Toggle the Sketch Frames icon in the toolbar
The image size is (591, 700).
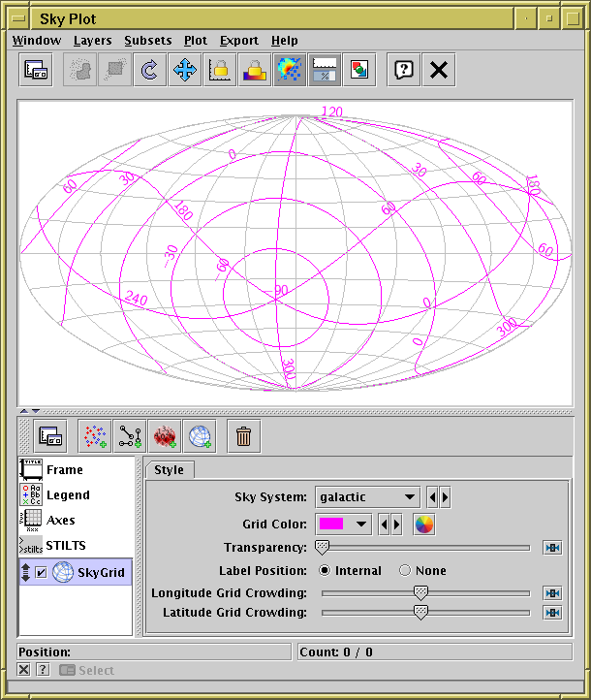pos(289,70)
